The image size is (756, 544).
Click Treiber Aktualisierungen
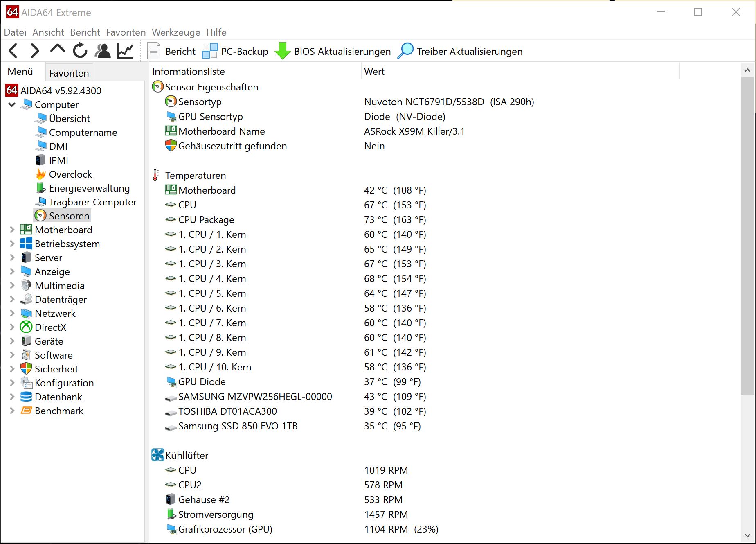(460, 51)
